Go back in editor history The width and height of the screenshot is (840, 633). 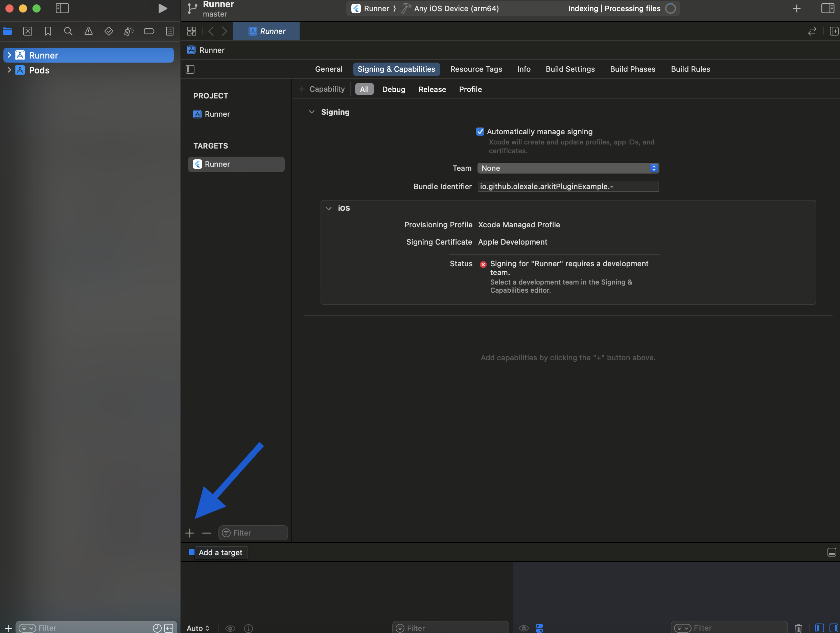[211, 31]
